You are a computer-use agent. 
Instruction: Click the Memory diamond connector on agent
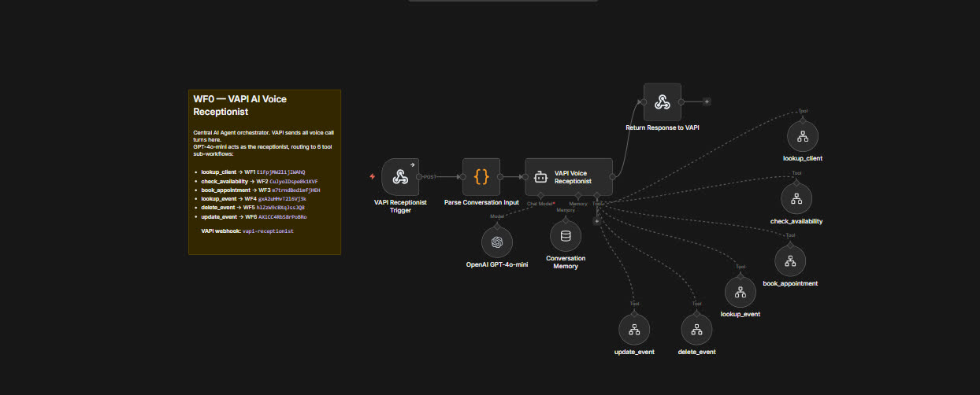point(578,196)
